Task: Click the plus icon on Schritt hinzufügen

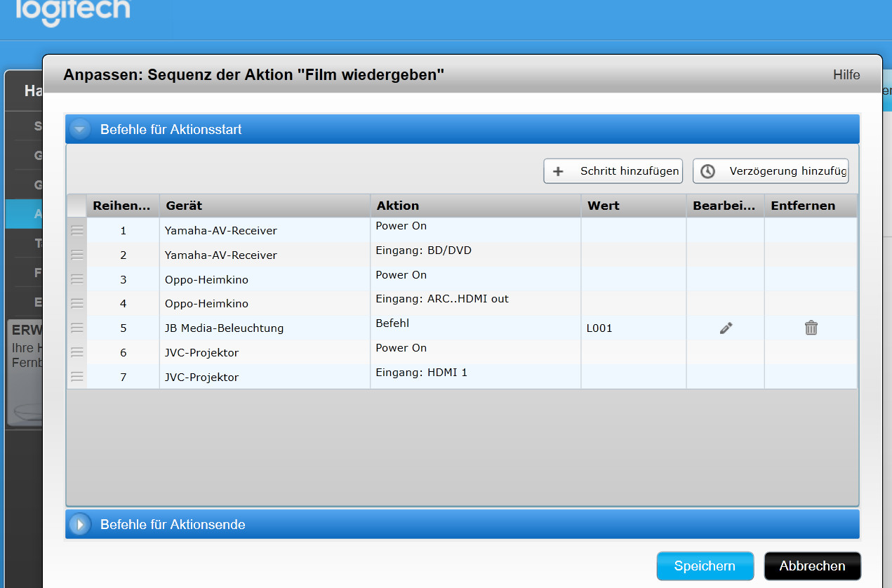Action: [x=559, y=171]
